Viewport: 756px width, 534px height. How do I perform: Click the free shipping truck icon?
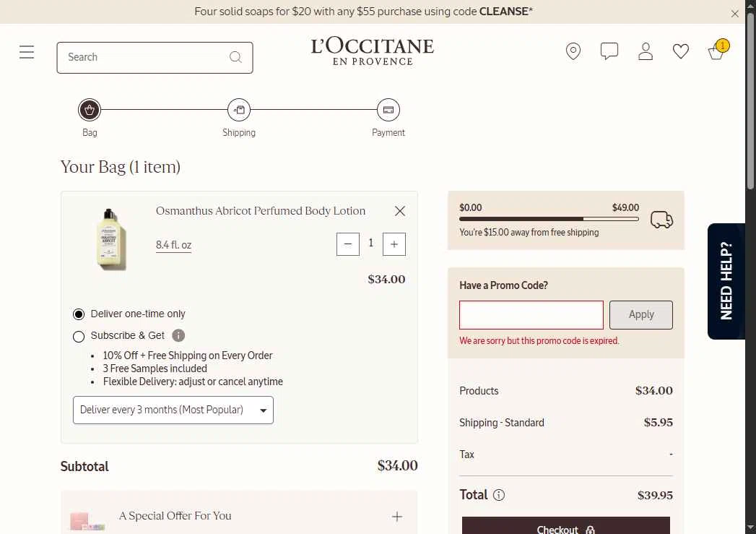coord(661,220)
